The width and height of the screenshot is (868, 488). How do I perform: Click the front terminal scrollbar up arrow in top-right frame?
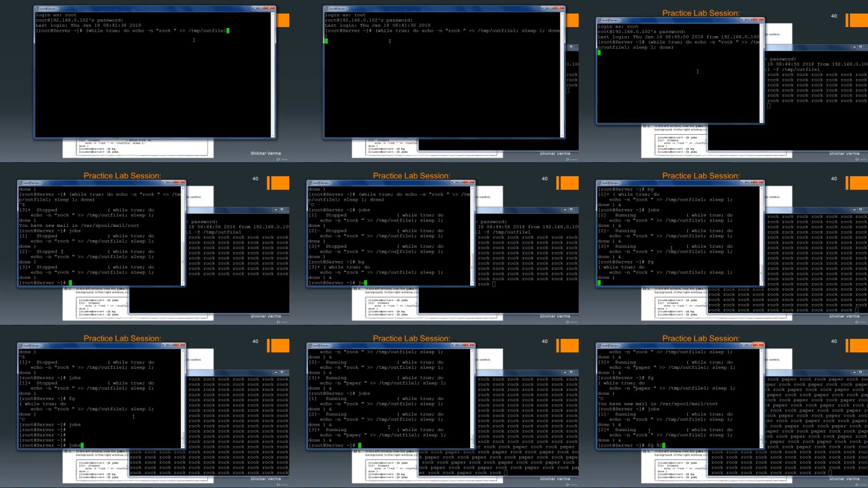click(x=762, y=26)
